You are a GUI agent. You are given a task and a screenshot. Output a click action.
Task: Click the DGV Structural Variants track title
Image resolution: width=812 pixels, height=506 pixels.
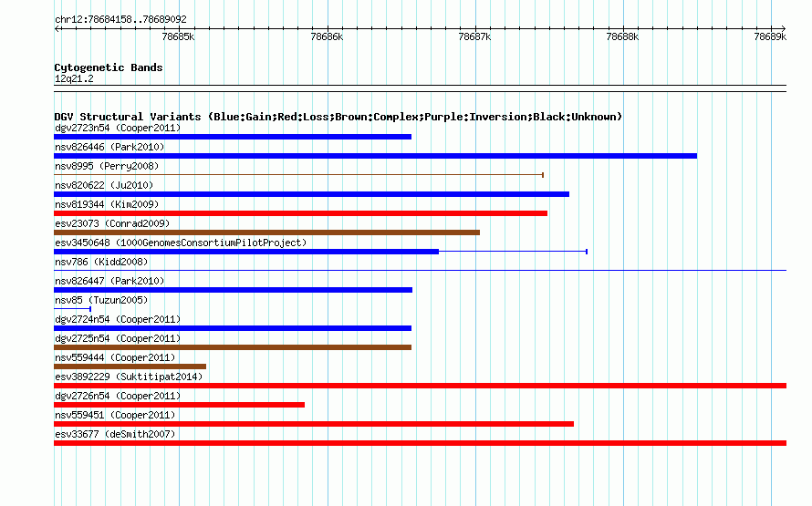click(338, 117)
